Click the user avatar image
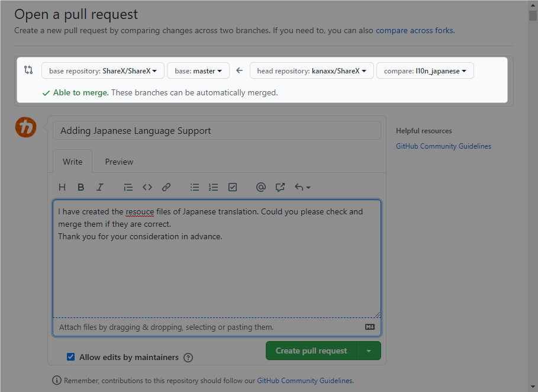The height and width of the screenshot is (392, 538). 25,127
